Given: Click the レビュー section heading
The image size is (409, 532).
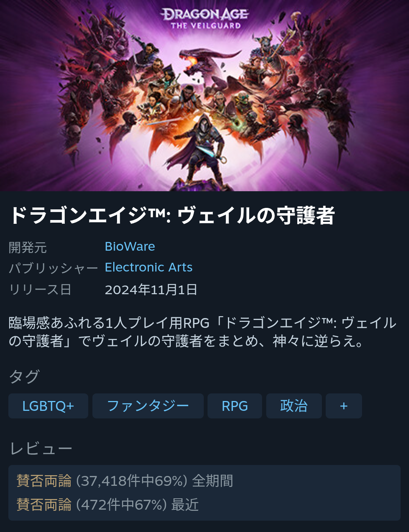Looking at the screenshot, I should tap(41, 449).
